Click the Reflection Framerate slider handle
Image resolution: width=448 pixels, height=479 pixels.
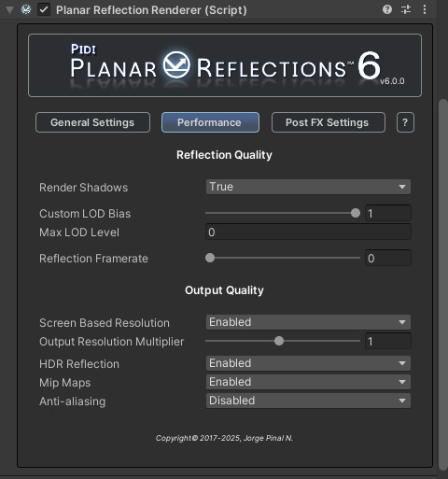click(x=210, y=258)
